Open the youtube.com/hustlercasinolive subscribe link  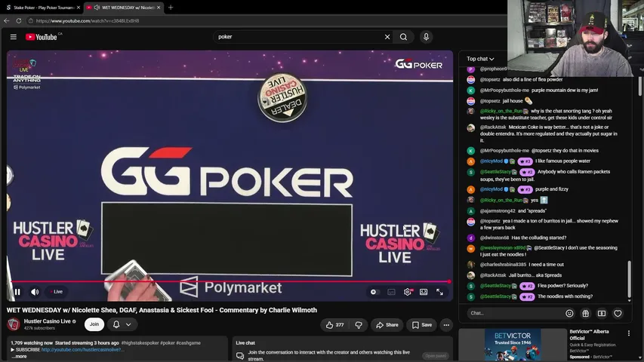tap(82, 350)
